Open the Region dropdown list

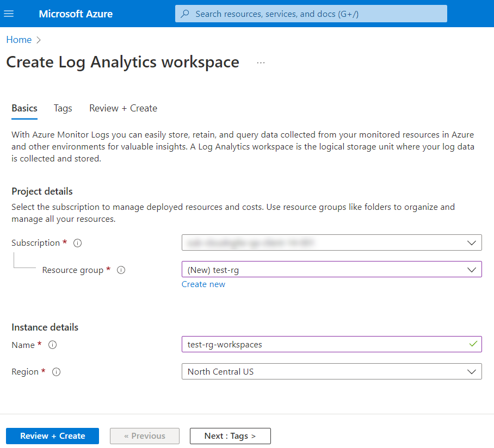[471, 372]
